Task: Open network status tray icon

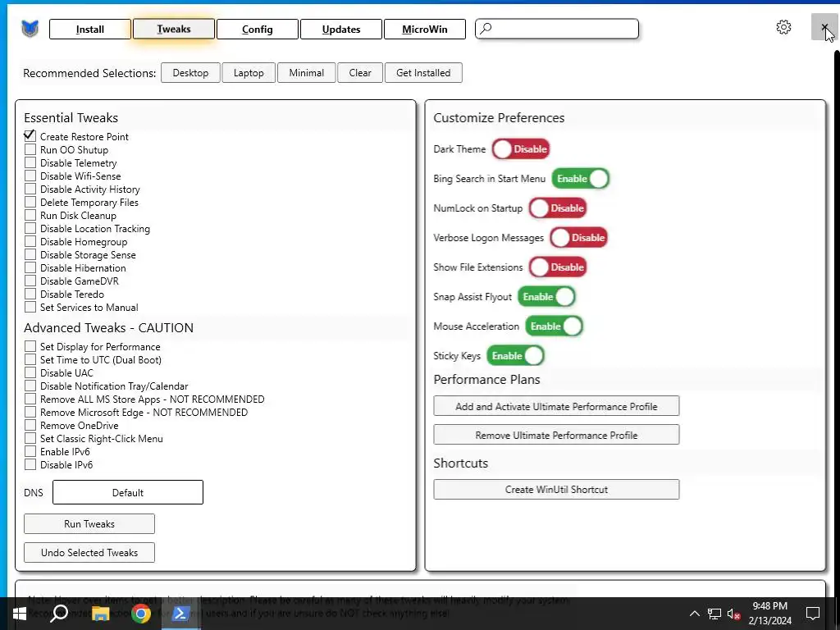Action: point(714,614)
